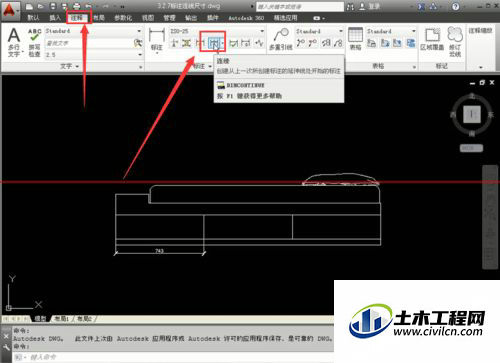The width and height of the screenshot is (500, 363).
Task: Select the 布局1 layout tab
Action: [x=62, y=319]
